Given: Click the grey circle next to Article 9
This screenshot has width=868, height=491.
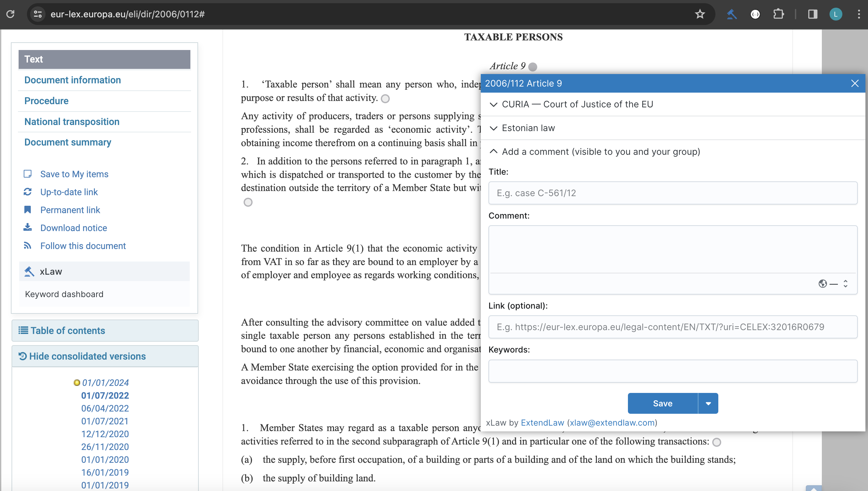Looking at the screenshot, I should tap(532, 67).
